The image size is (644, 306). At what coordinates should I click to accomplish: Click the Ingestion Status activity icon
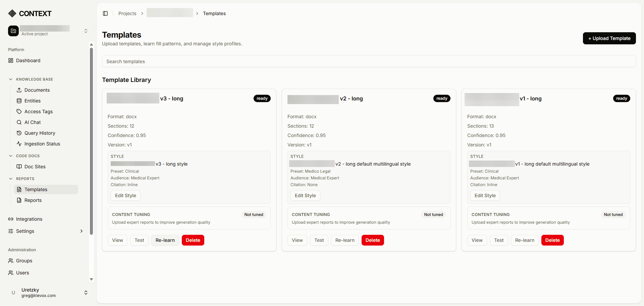coord(19,143)
